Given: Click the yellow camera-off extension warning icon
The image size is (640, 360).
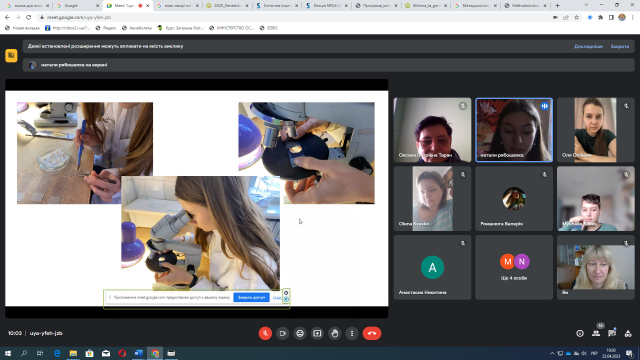Looking at the screenshot, I should [x=11, y=56].
